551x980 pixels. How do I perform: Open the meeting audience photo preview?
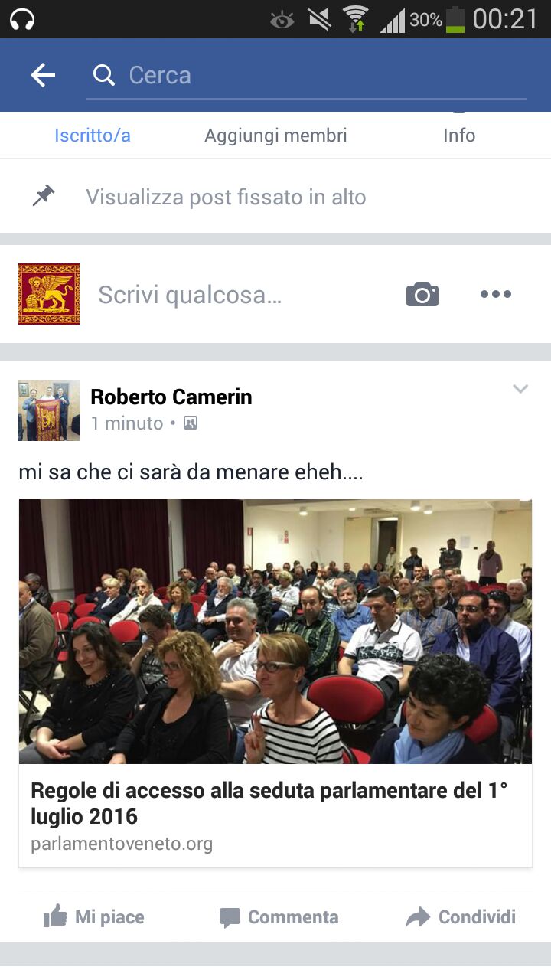coord(275,632)
